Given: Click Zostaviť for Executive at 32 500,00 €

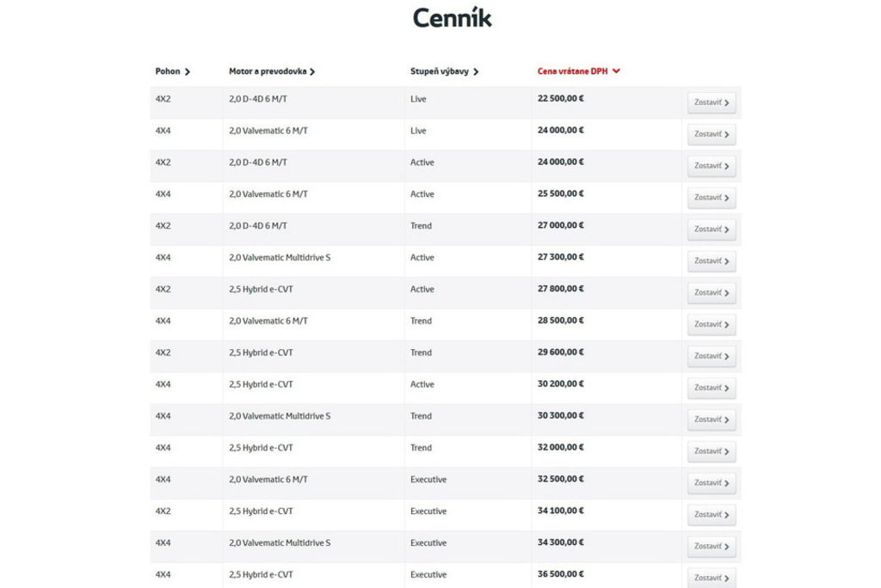Looking at the screenshot, I should coord(712,483).
